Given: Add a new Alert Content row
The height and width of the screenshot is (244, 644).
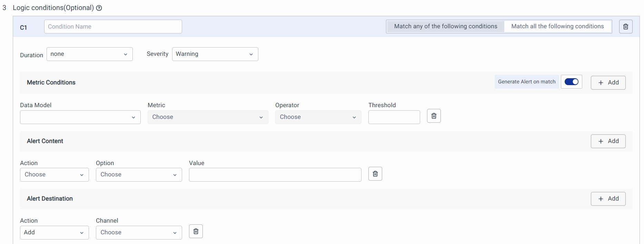Looking at the screenshot, I should point(608,141).
